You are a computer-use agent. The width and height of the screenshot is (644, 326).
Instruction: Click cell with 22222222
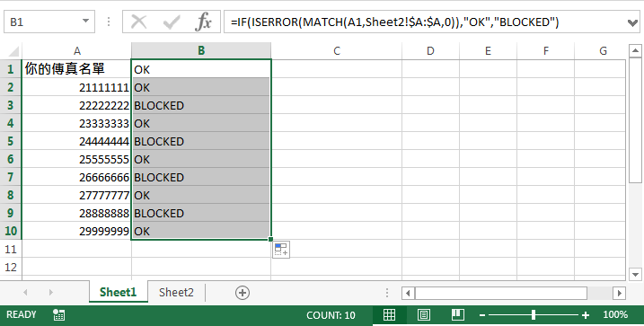click(x=77, y=105)
